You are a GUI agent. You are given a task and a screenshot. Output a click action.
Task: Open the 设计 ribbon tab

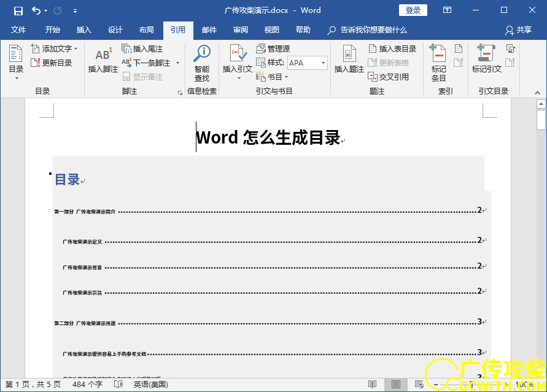[115, 30]
